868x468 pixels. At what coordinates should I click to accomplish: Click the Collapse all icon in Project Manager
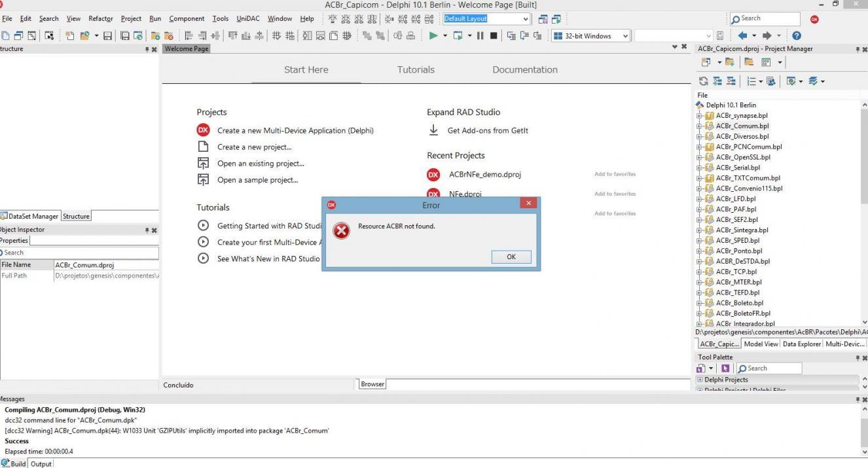click(x=731, y=81)
